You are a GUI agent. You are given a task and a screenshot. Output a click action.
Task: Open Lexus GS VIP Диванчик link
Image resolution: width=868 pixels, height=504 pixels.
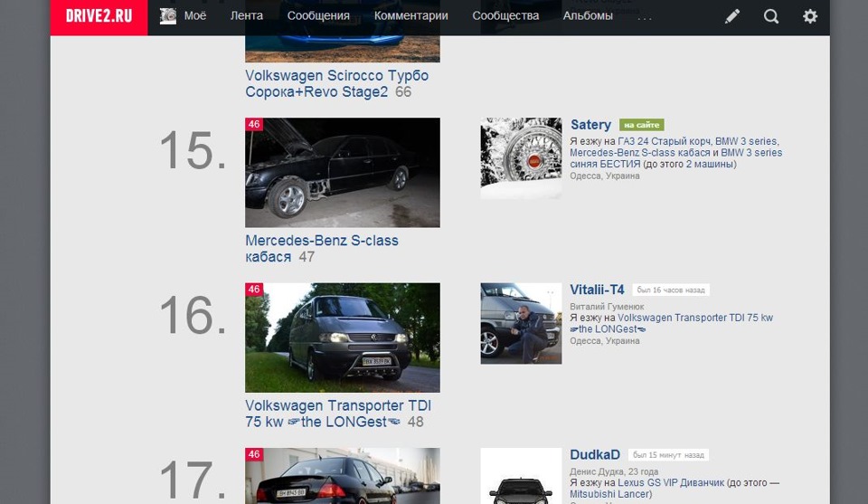pyautogui.click(x=671, y=483)
